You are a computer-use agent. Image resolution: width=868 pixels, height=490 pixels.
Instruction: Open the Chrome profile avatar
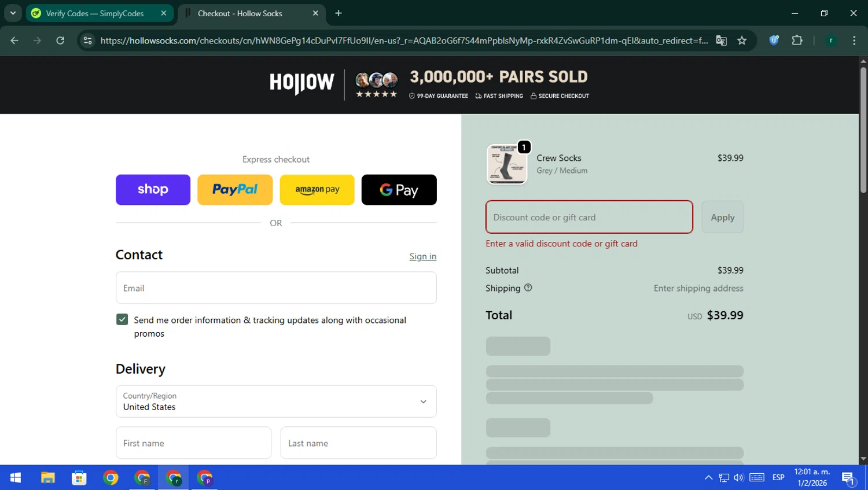[x=831, y=40]
